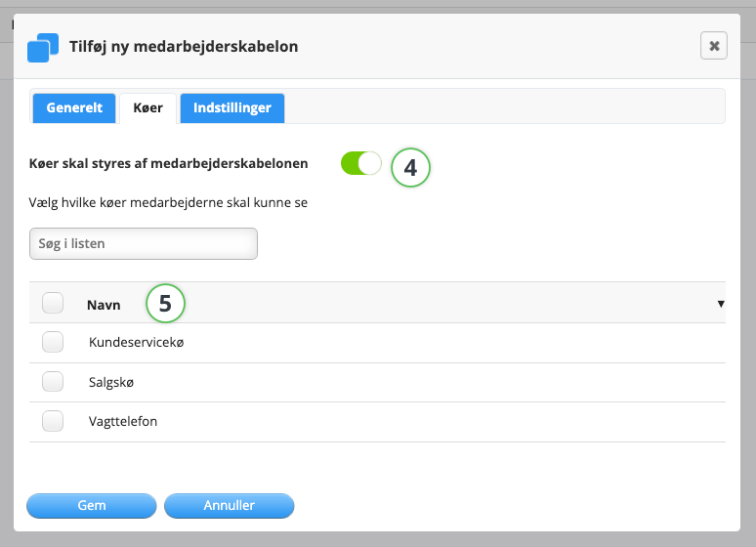Click the Vagttelefon row label
756x547 pixels.
(123, 422)
